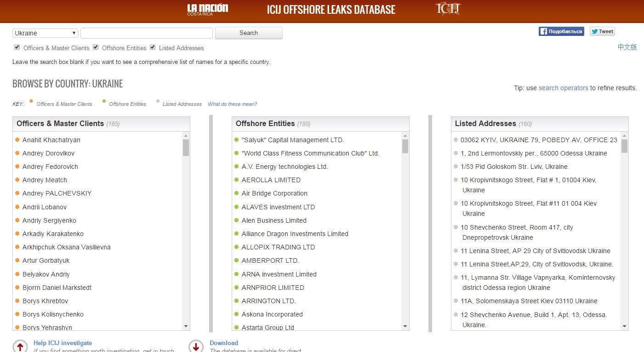The image size is (644, 352).
Task: Open entity Alliance Dragon Investments Limited
Action: (x=295, y=234)
